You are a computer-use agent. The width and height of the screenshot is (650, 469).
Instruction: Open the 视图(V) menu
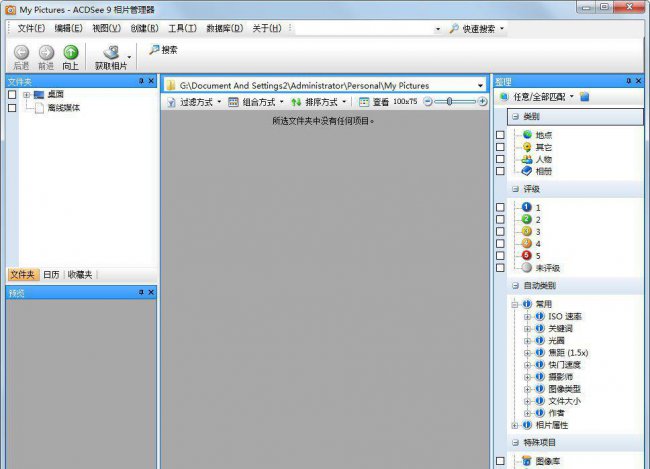pos(107,28)
